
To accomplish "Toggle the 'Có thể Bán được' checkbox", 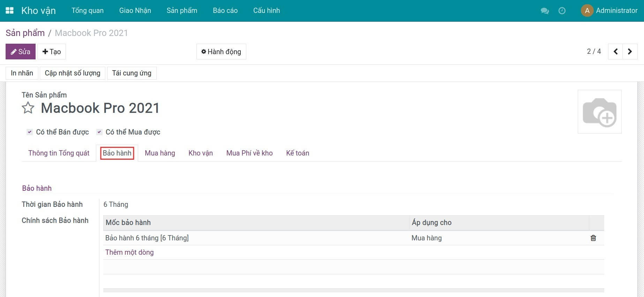I will coord(30,132).
